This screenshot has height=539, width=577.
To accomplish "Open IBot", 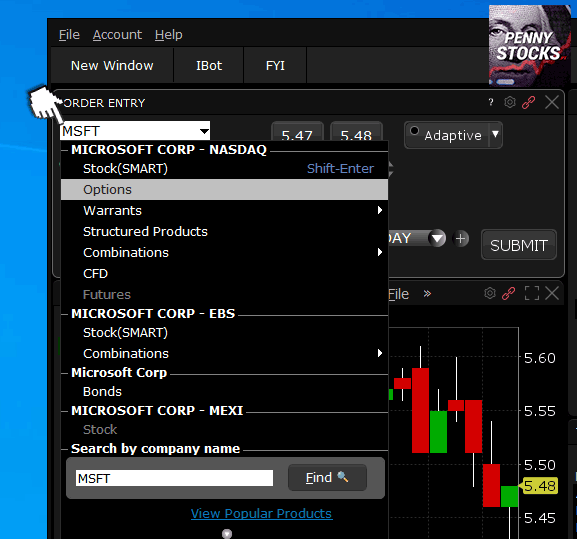I will [209, 65].
